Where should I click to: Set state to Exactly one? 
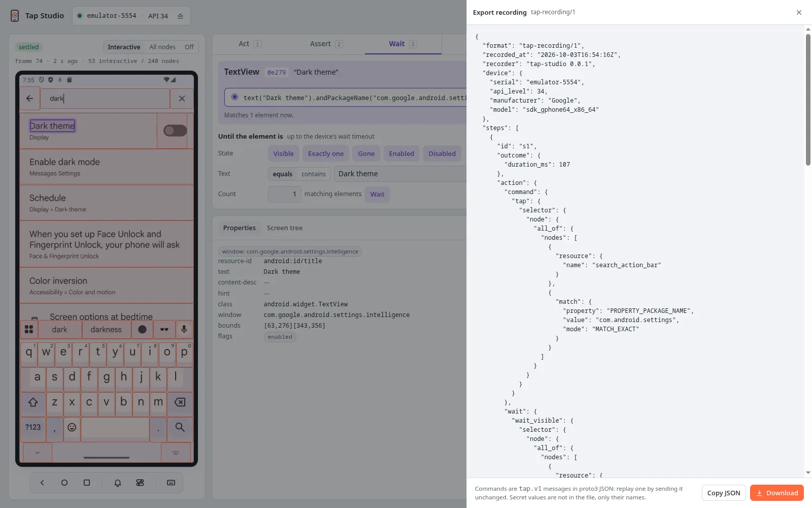click(326, 154)
